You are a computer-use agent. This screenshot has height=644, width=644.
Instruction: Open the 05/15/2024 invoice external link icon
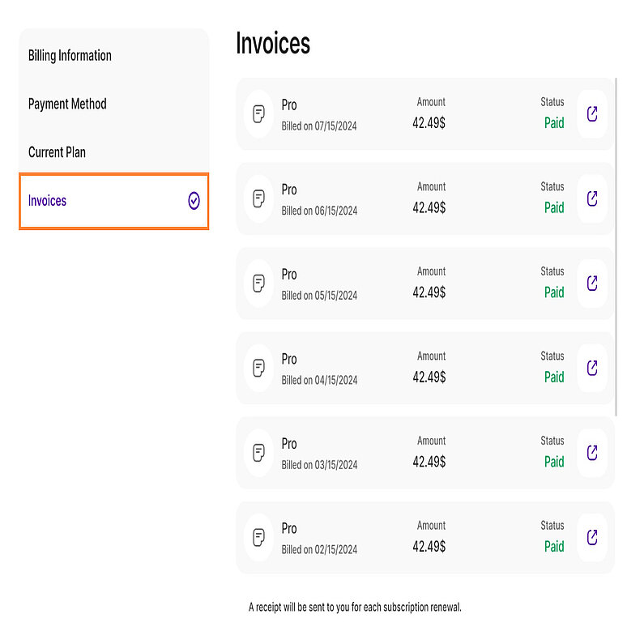pyautogui.click(x=592, y=284)
